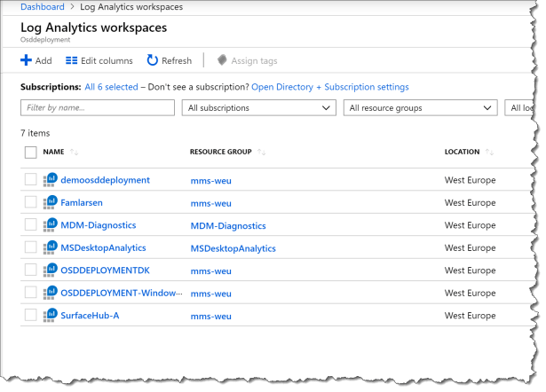Screen dimensions: 546x392
Task: Open Directory + Subscription settings link
Action: pyautogui.click(x=330, y=87)
